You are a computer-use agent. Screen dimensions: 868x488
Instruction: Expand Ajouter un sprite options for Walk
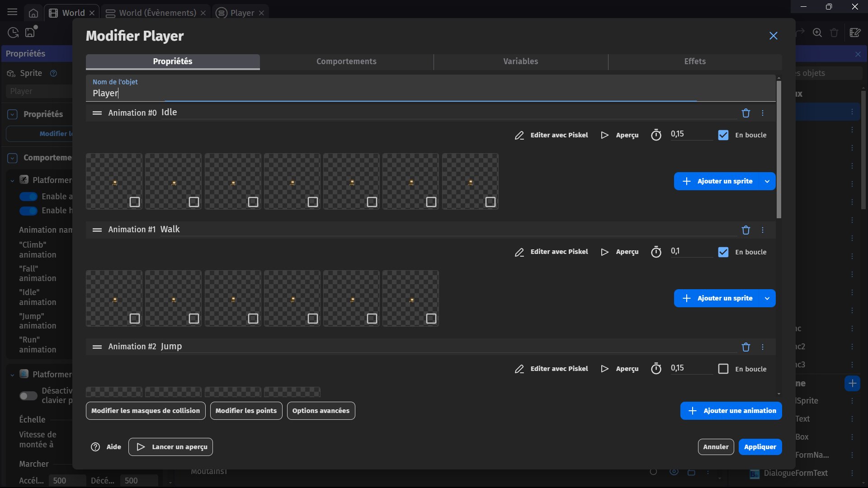pos(767,298)
